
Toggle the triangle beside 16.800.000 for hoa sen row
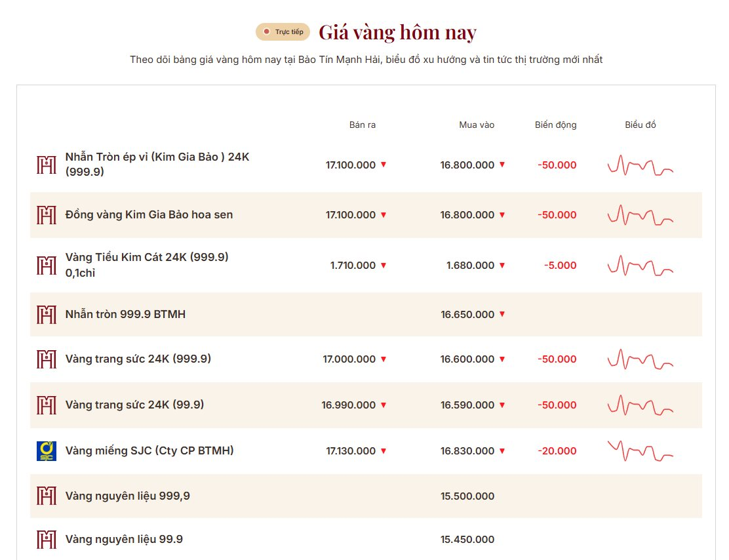coord(502,214)
